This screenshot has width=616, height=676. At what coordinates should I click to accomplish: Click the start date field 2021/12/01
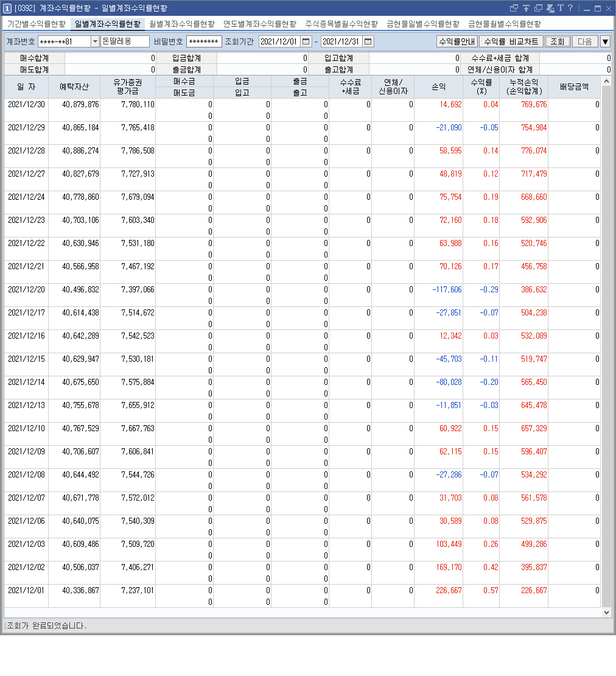point(279,41)
